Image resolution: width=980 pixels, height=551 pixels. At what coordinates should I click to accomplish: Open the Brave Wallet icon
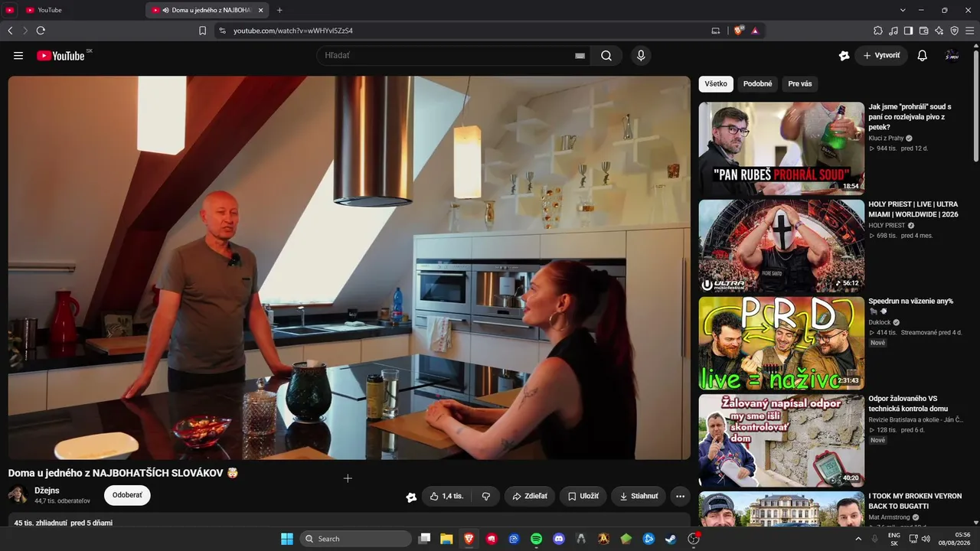tap(924, 31)
